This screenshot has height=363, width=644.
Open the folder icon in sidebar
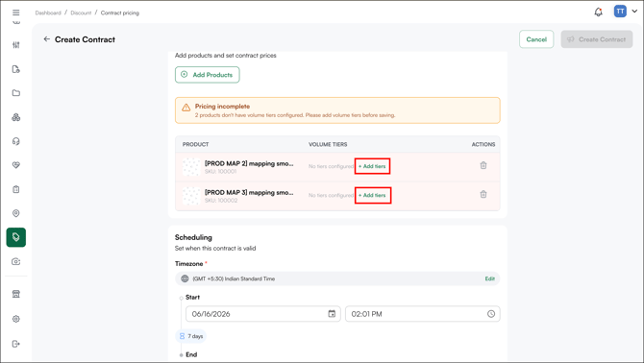[16, 93]
